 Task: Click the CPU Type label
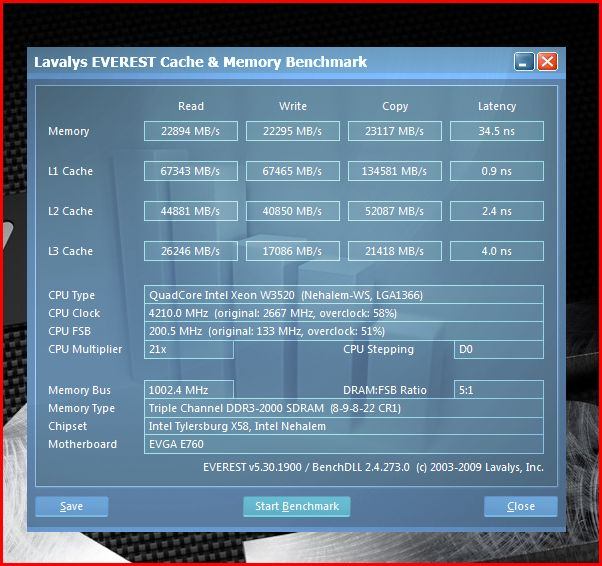[71, 295]
